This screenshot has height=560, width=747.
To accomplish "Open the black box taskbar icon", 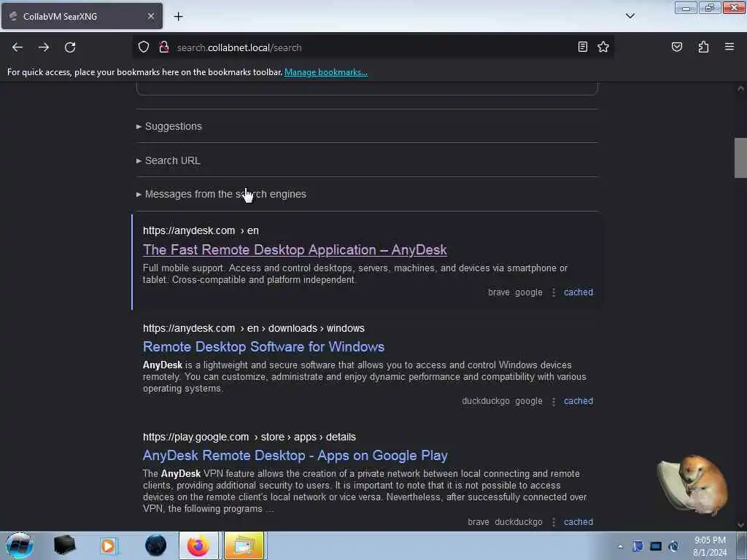I will pos(64,545).
